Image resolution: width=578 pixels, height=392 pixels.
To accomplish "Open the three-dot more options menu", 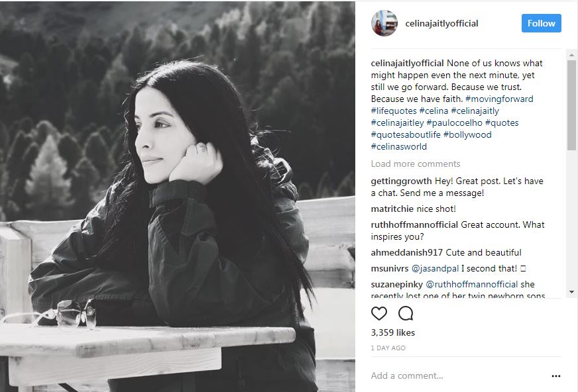I will [556, 376].
